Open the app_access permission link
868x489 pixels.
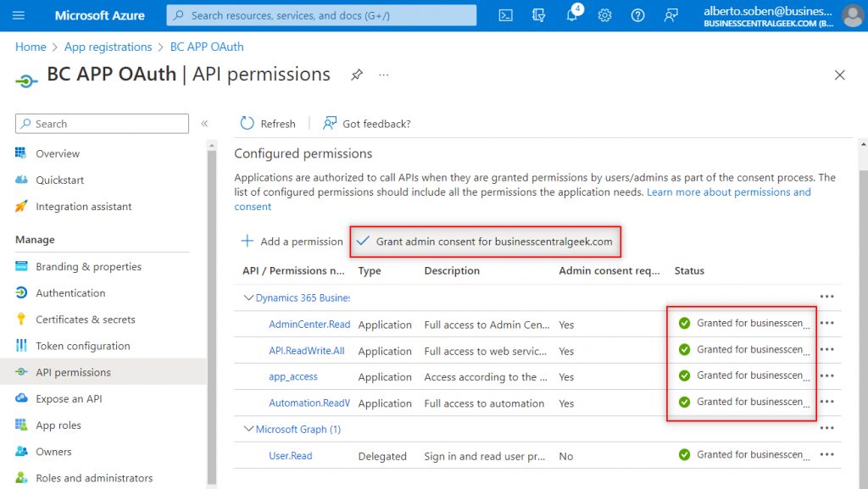(x=293, y=376)
